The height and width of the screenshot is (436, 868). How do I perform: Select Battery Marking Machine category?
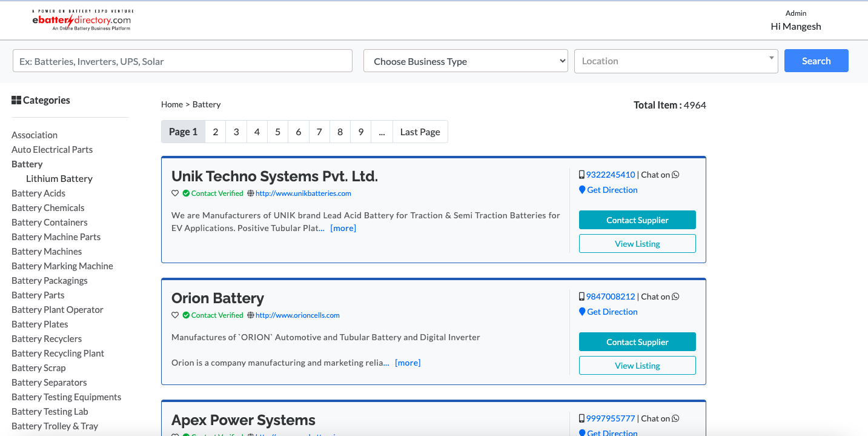pos(62,266)
